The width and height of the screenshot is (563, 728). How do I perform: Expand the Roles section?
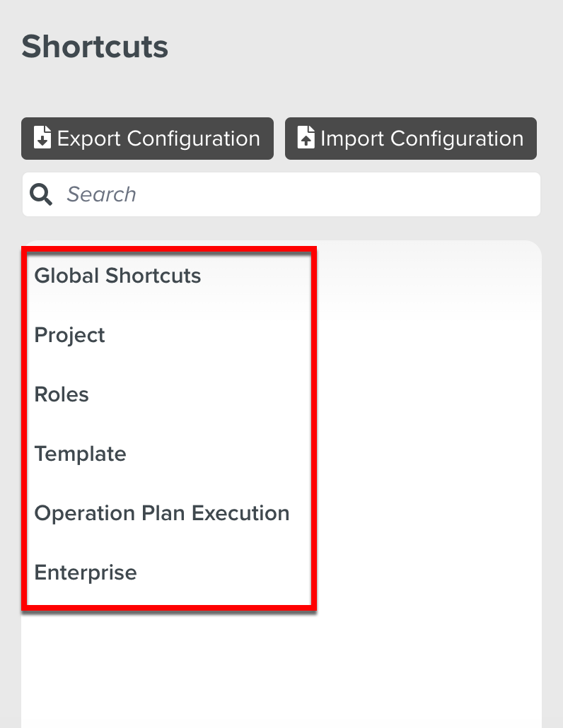(62, 394)
